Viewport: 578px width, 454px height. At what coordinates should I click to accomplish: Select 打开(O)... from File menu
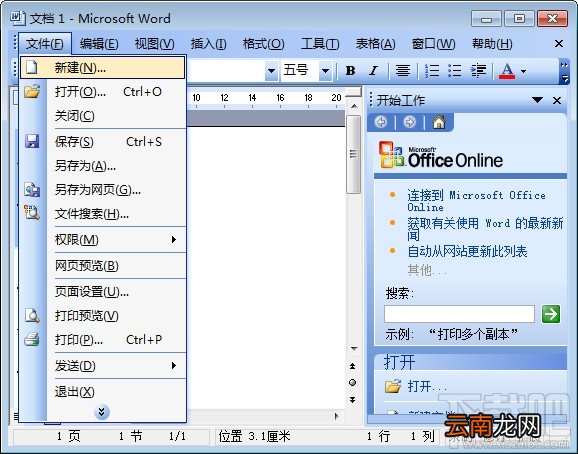click(102, 91)
